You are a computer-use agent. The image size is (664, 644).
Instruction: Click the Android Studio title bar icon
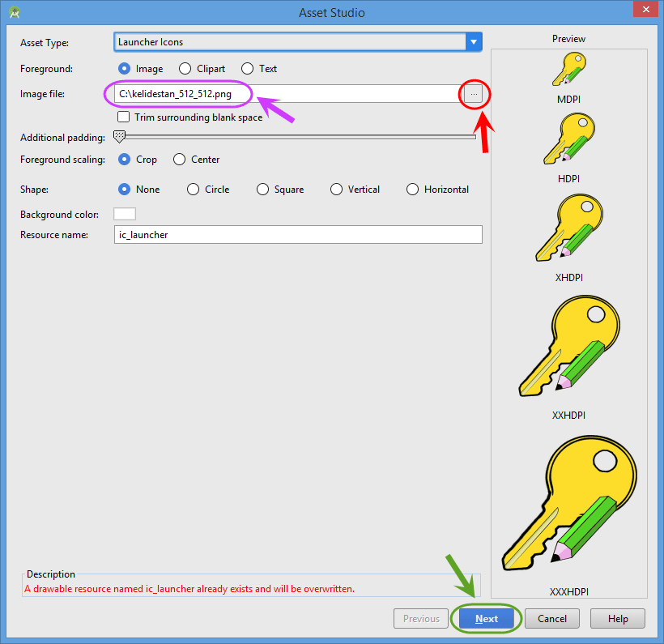[15, 12]
